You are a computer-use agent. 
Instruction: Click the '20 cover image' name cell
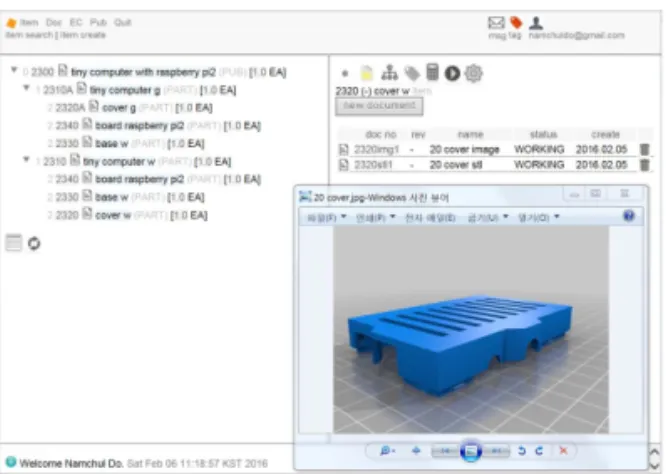tap(464, 150)
